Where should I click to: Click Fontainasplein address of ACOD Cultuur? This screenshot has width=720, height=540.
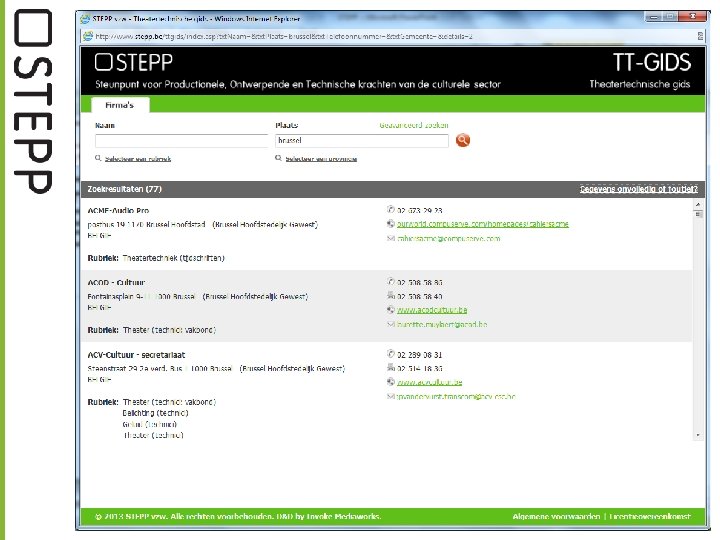click(x=197, y=297)
